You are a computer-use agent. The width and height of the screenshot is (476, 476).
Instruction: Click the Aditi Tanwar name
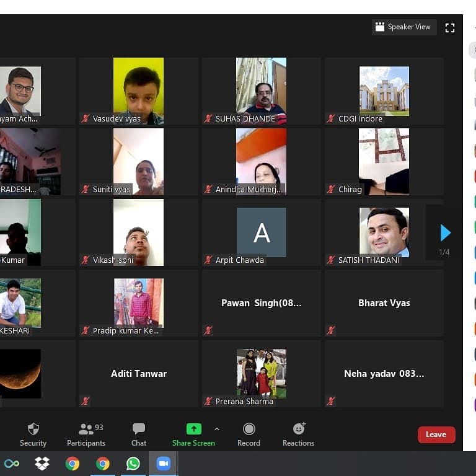point(139,373)
